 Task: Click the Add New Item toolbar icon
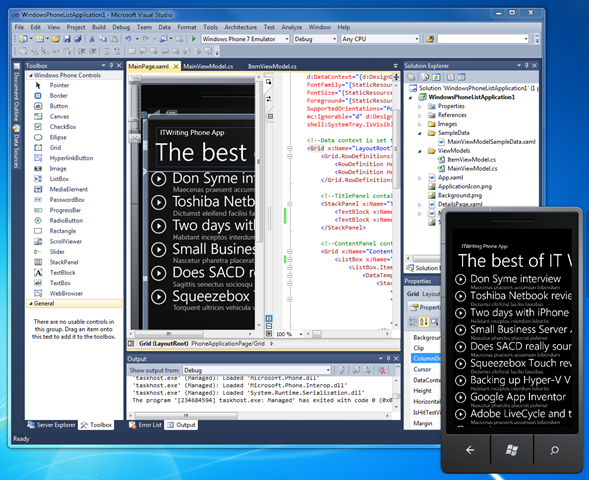[x=39, y=39]
